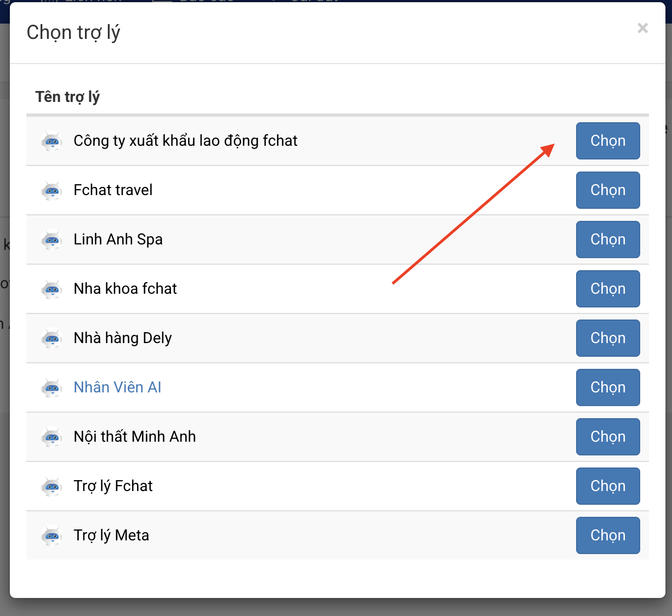The width and height of the screenshot is (672, 616).
Task: Open the Nhân Viên AI link
Action: click(117, 387)
